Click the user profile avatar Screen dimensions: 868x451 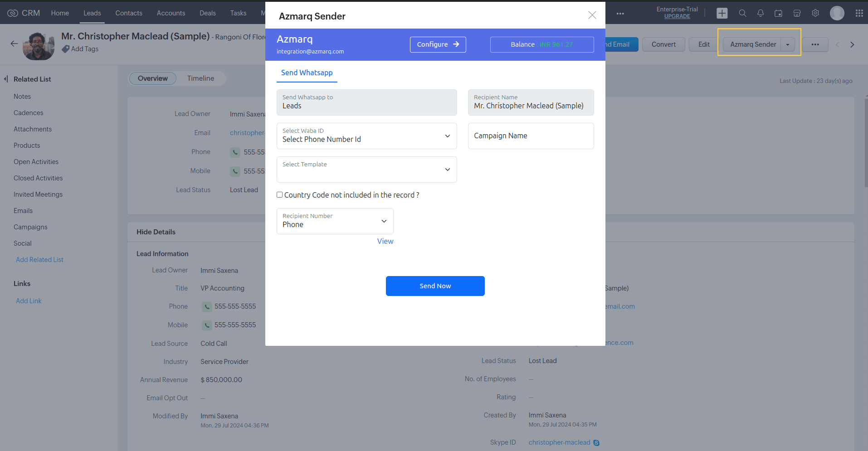[837, 13]
